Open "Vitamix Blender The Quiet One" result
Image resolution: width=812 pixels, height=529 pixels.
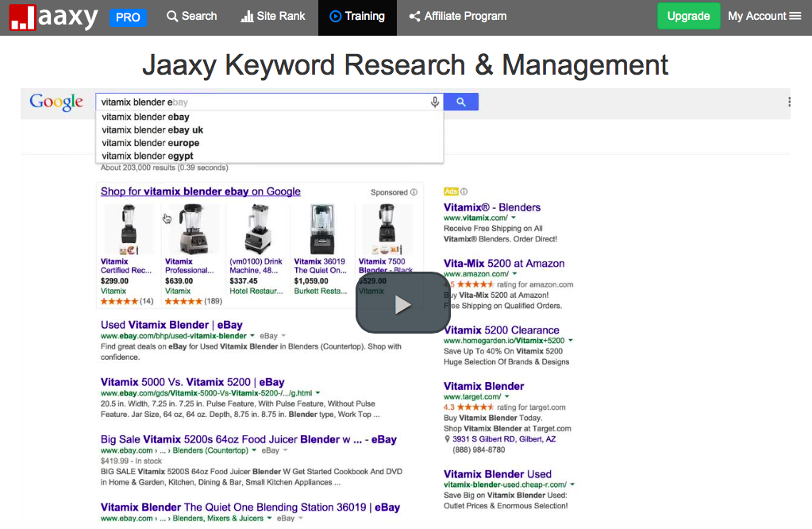250,508
